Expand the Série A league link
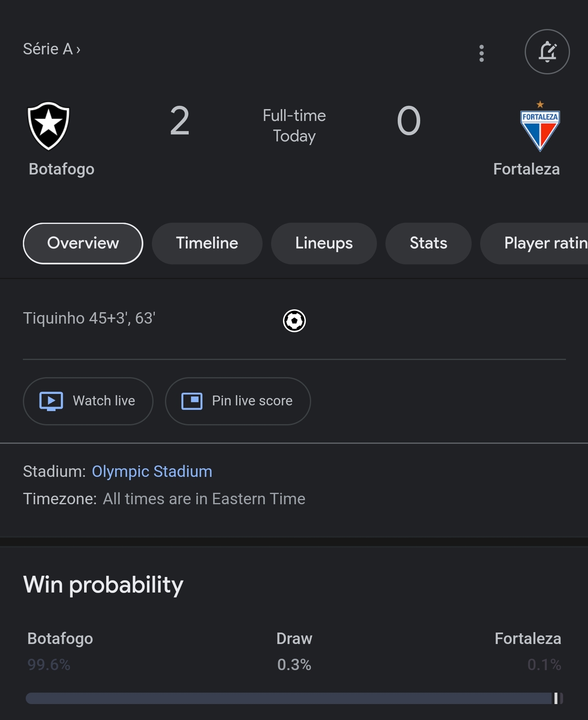This screenshot has width=588, height=720. coord(51,49)
